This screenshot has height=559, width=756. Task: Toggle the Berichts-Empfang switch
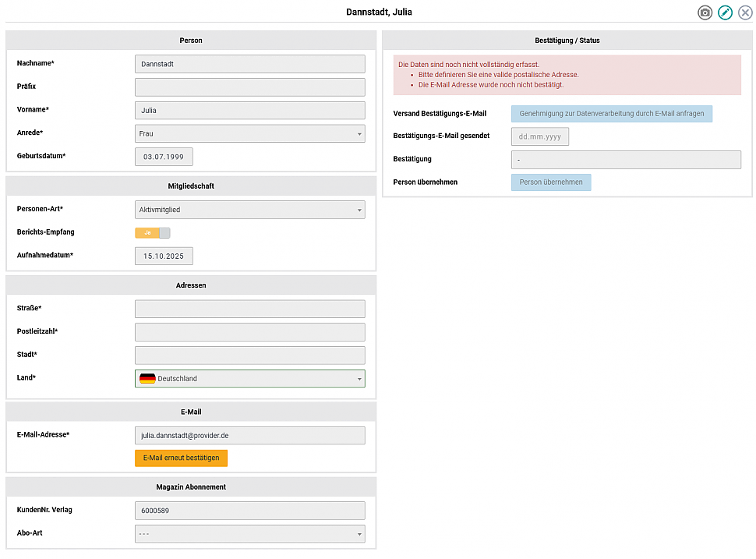(x=153, y=232)
